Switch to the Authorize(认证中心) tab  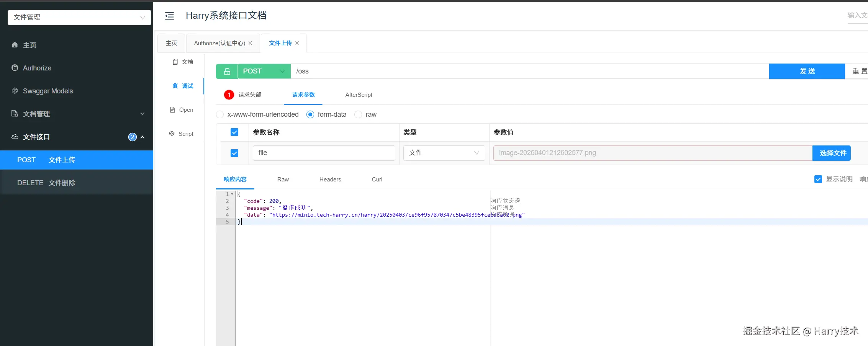point(219,43)
